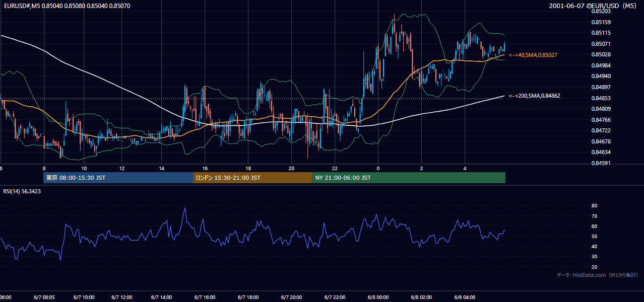This screenshot has width=644, height=302.
Task: Click price axis value 0.84897
Action: (601, 87)
